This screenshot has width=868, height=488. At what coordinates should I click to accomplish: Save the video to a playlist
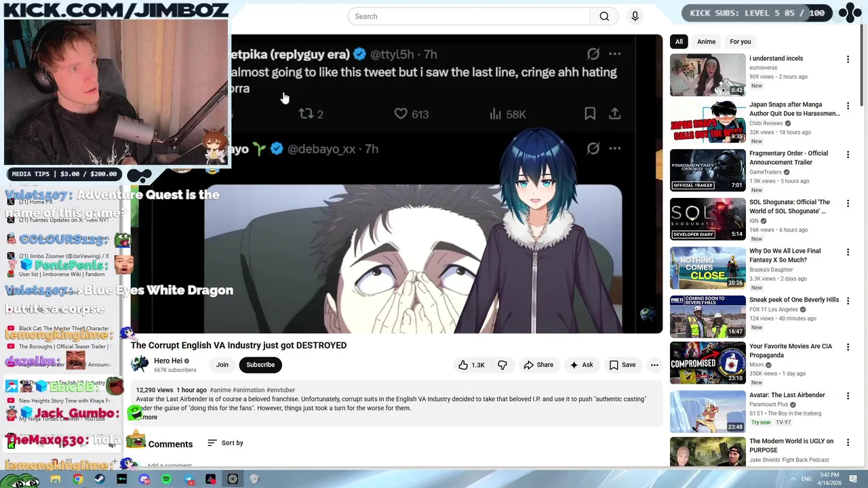pyautogui.click(x=622, y=365)
